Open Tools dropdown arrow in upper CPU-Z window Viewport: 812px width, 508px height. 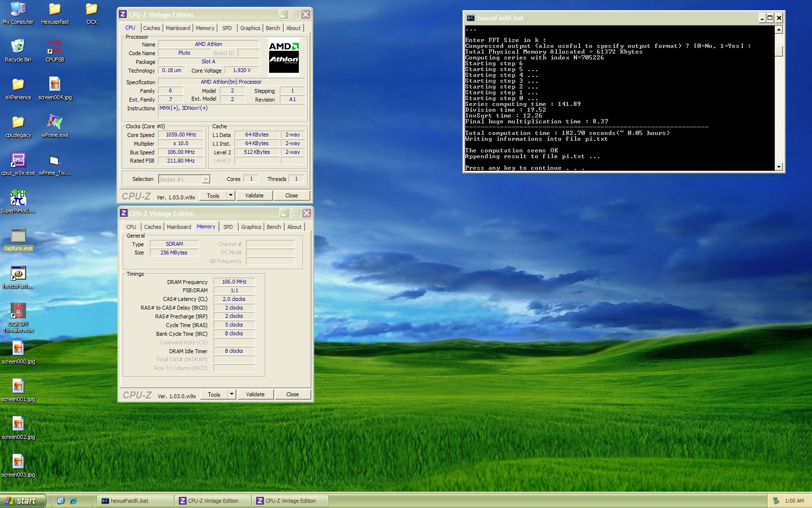(231, 195)
